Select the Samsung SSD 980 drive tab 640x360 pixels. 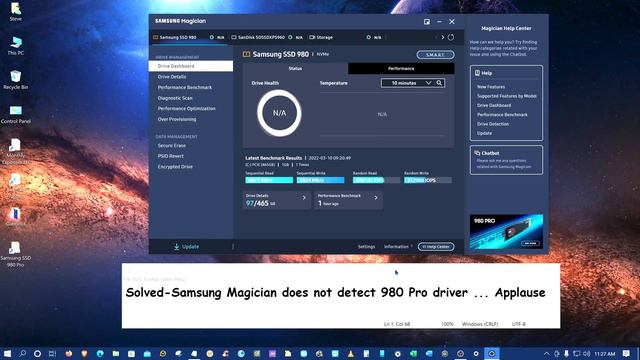(189, 37)
